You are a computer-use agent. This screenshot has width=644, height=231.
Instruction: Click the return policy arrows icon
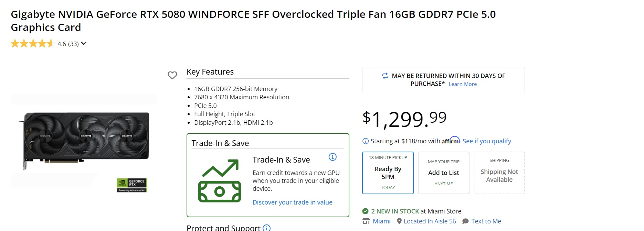[385, 76]
